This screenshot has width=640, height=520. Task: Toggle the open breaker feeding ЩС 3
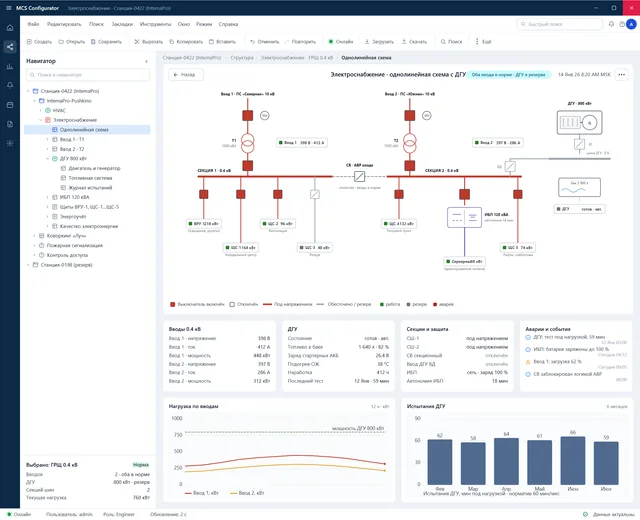point(315,194)
